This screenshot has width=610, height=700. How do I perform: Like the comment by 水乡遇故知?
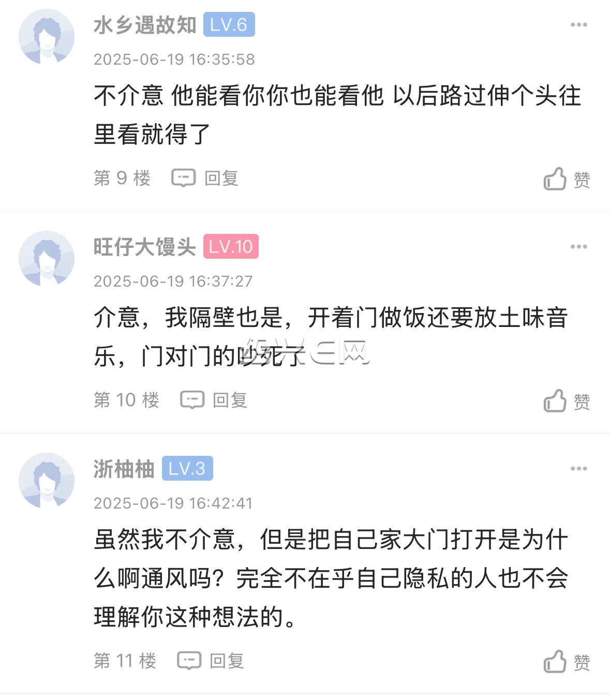(x=566, y=179)
